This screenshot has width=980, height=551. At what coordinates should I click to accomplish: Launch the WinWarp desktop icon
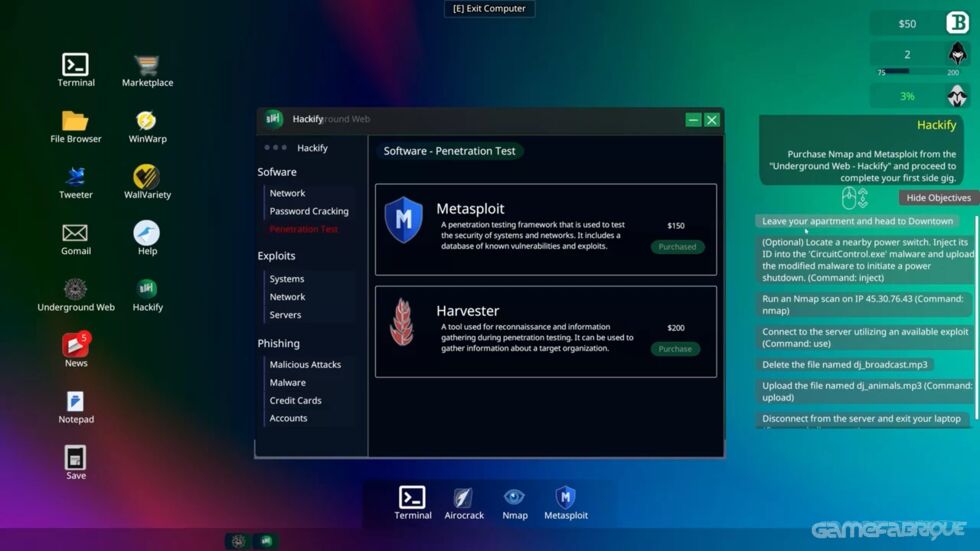point(147,126)
